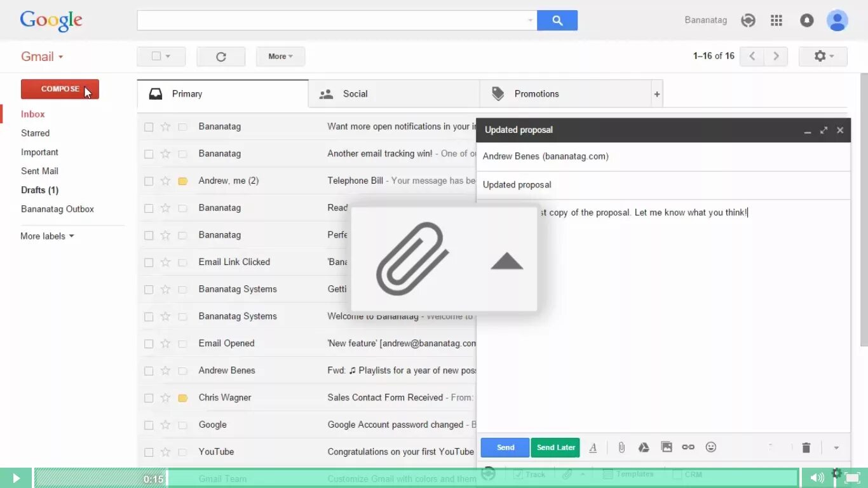
Task: Click the account avatar picture
Action: click(837, 20)
